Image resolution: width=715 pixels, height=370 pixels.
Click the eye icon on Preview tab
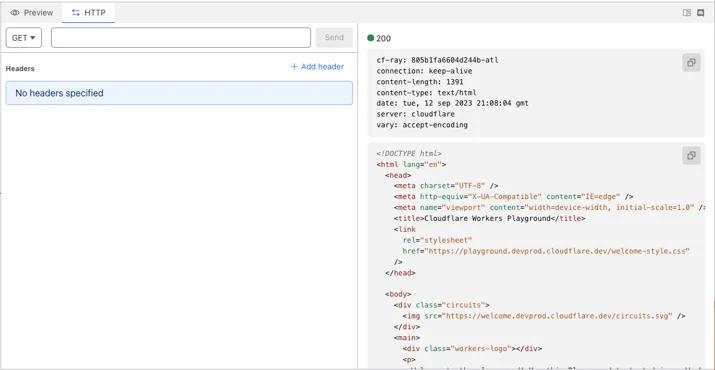tap(15, 13)
